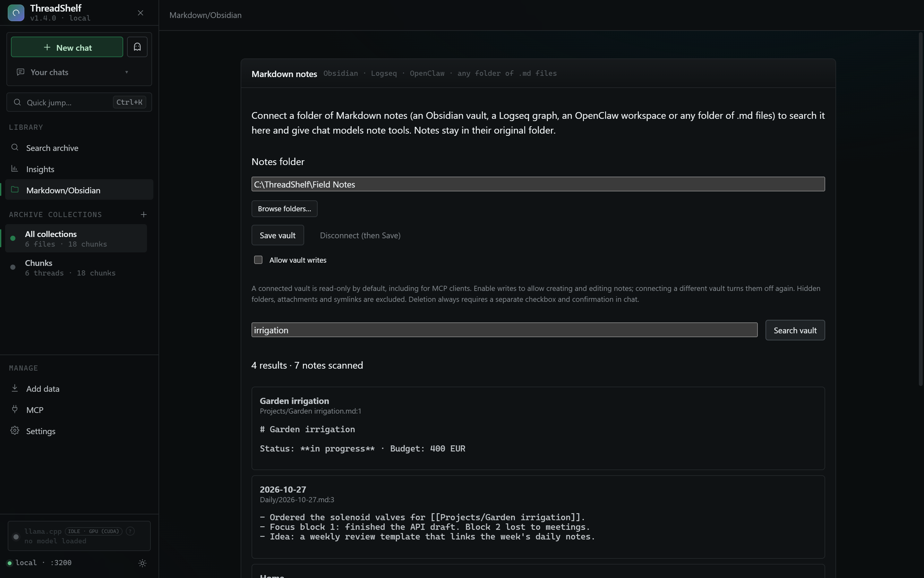Select the Chunks collection
This screenshot has height=578, width=924.
click(x=76, y=267)
